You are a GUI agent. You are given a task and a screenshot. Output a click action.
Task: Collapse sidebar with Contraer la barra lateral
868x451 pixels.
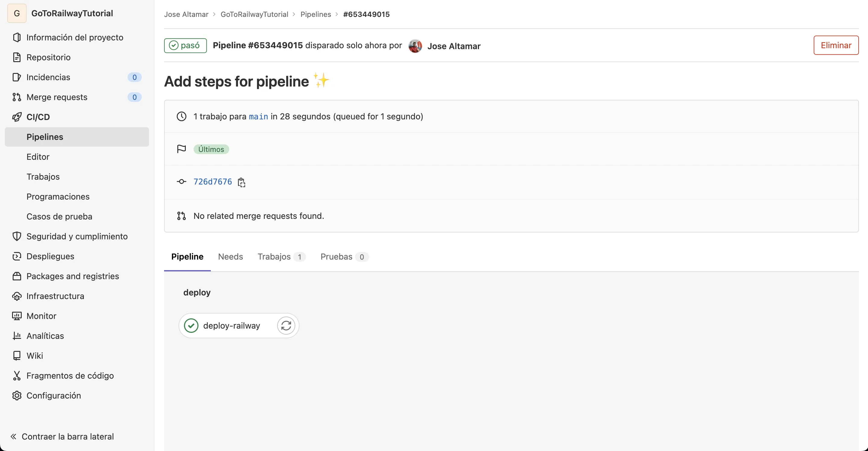click(62, 437)
